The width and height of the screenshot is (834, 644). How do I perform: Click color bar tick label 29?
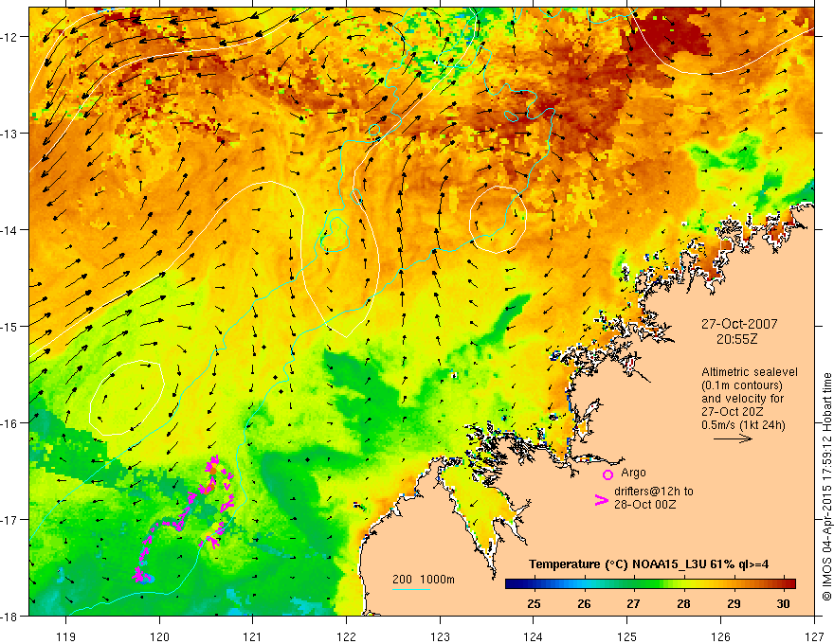[x=734, y=603]
